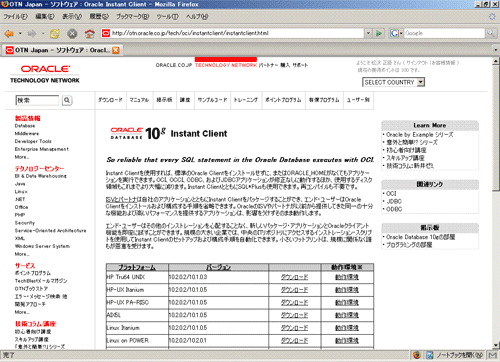Screen dimensions: 500x362
Task: Open the PHP sidebar link
Action: [x=20, y=215]
